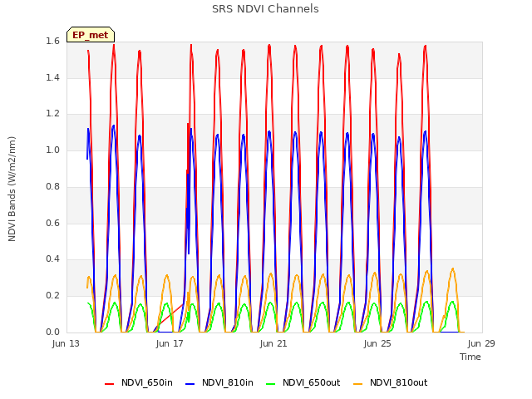Select the chart title SRS NDVI Channels
Viewport: 532px width, 399px height.
(265, 9)
